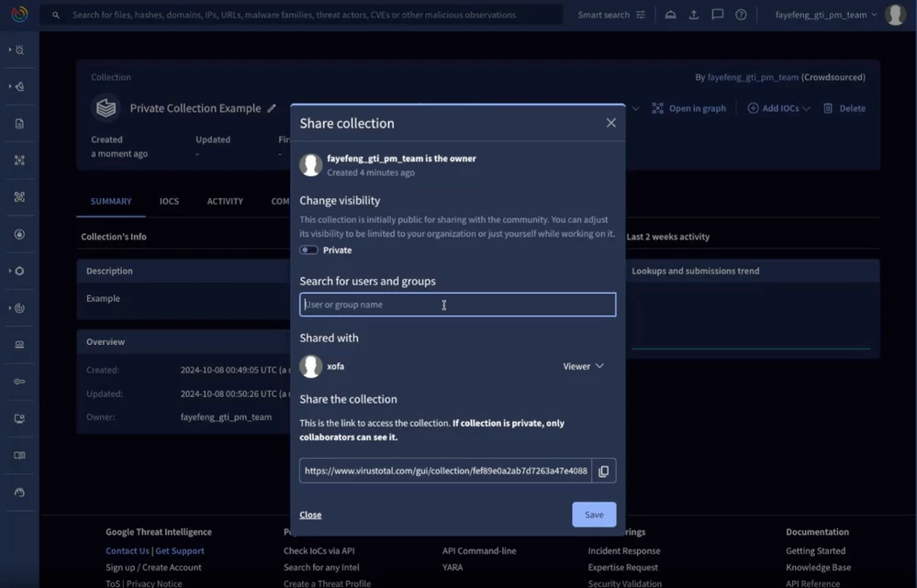Image resolution: width=917 pixels, height=588 pixels.
Task: Switch to the IOCS tab
Action: click(169, 201)
